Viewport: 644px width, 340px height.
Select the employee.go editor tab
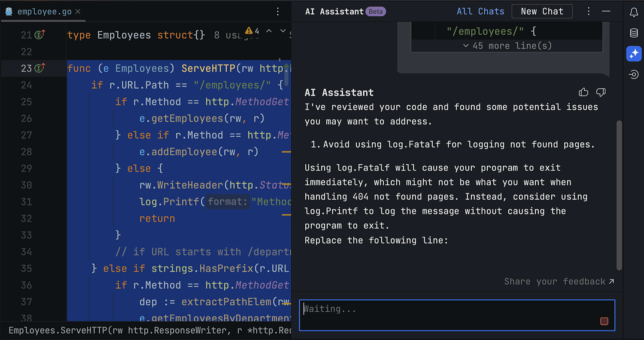44,12
